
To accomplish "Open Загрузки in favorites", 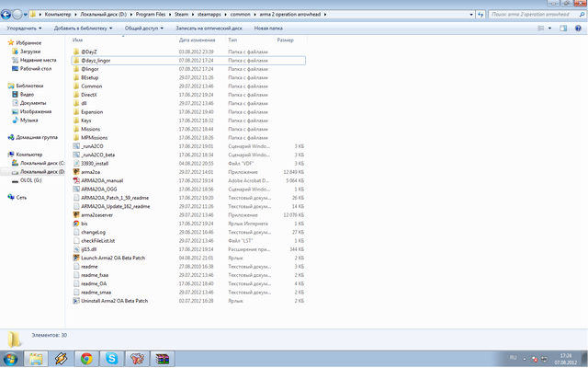I will (27, 52).
